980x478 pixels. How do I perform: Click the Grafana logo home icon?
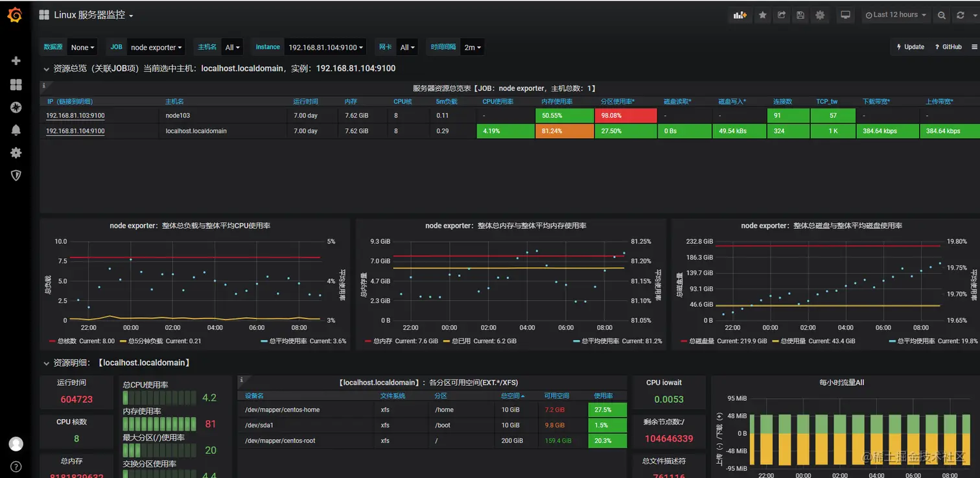coord(15,15)
